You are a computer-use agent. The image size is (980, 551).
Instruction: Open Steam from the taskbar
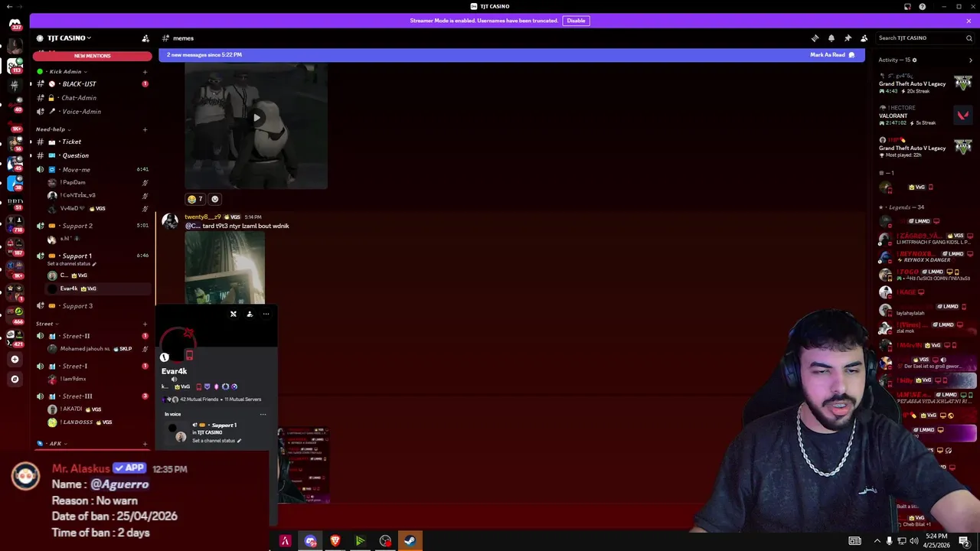410,541
